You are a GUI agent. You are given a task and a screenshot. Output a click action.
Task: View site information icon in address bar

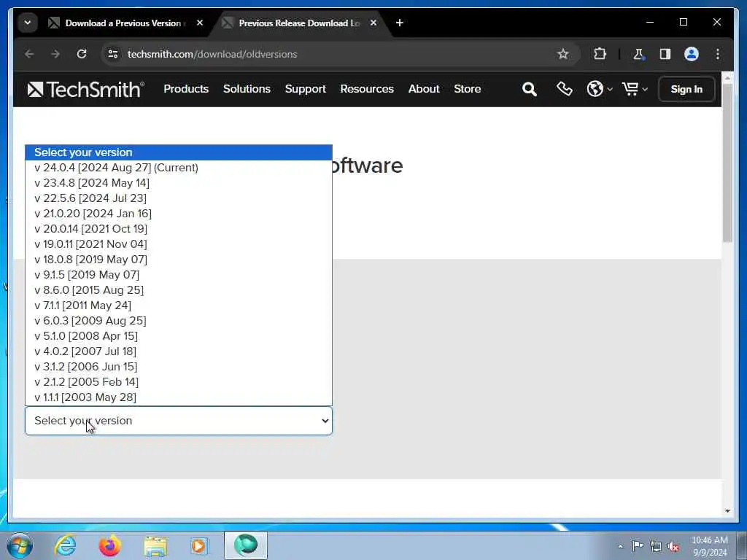point(113,54)
